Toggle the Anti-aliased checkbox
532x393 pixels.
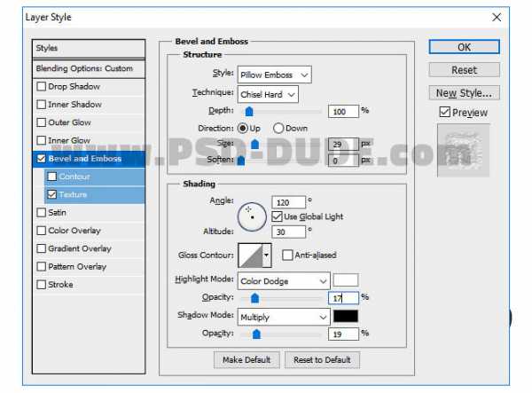[287, 255]
